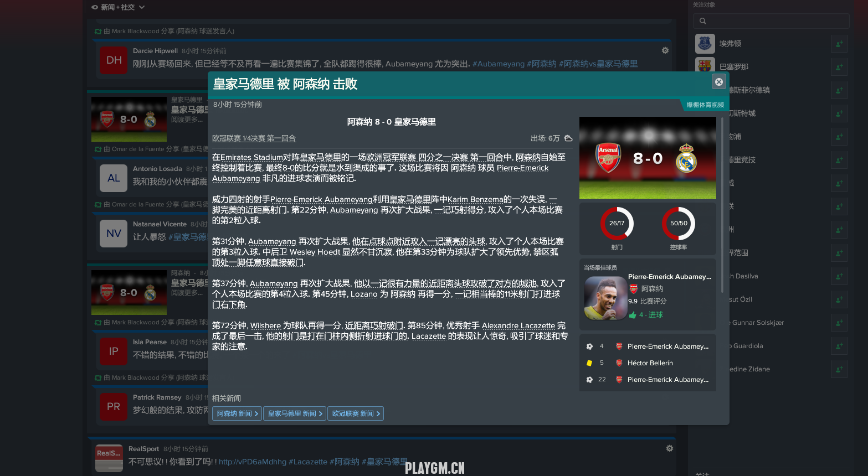Click the RealSport account avatar
This screenshot has width=868, height=476.
109,458
